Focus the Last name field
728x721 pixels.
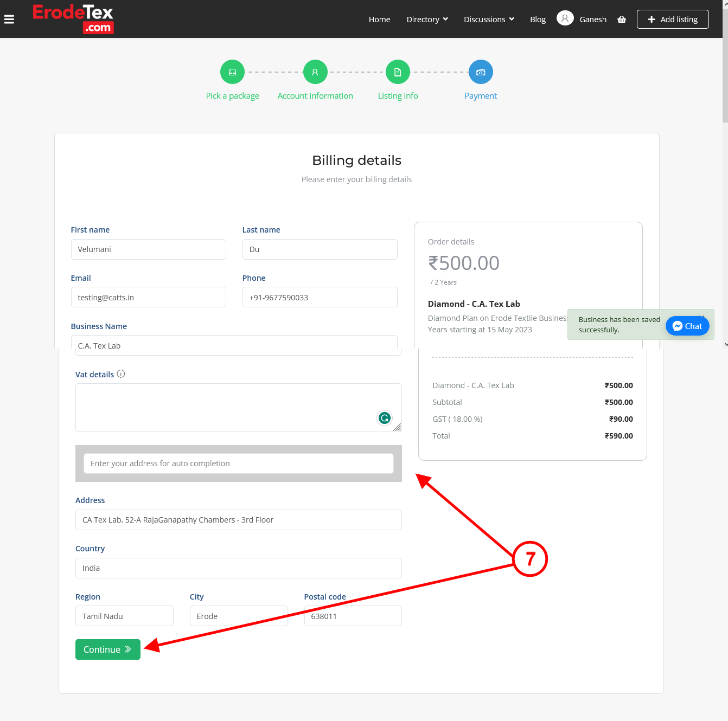(320, 249)
